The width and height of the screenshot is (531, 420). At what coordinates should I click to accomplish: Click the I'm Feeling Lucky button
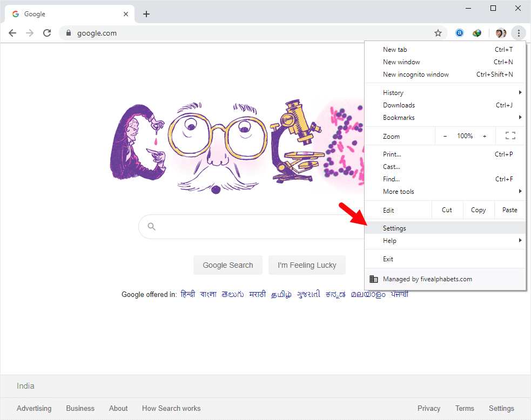point(307,265)
